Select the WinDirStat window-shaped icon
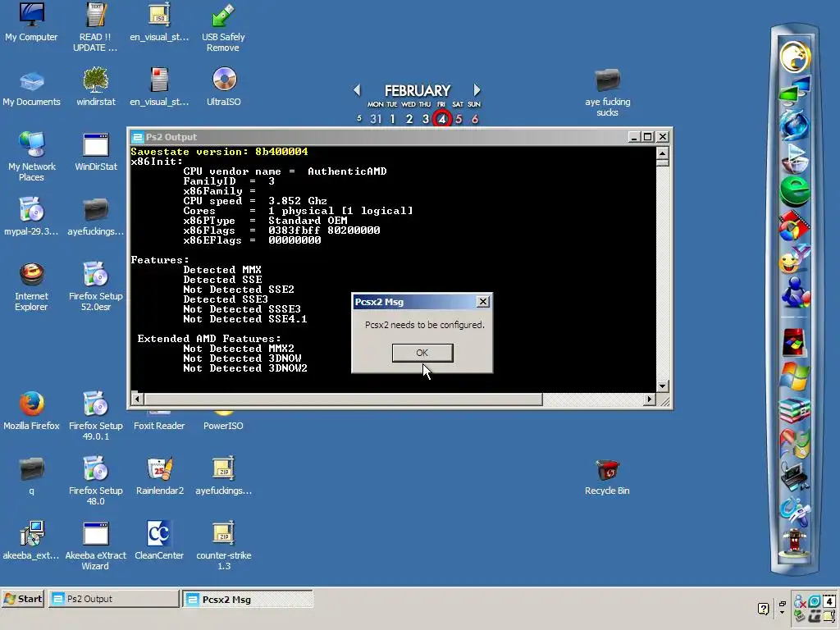The image size is (840, 630). click(x=96, y=152)
